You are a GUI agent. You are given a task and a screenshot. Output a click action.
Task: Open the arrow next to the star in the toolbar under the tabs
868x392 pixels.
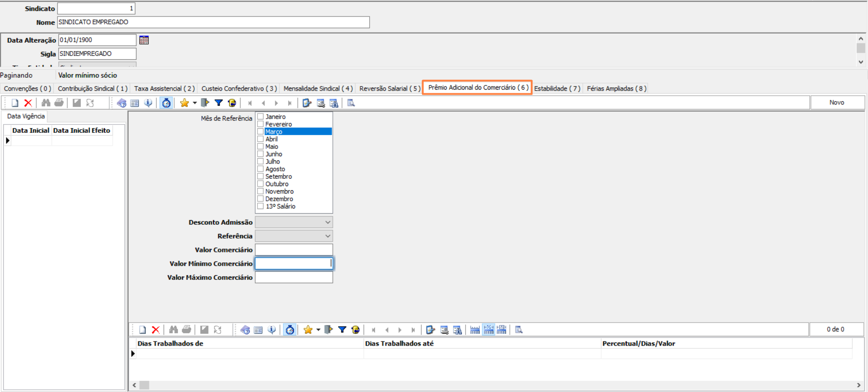[195, 103]
